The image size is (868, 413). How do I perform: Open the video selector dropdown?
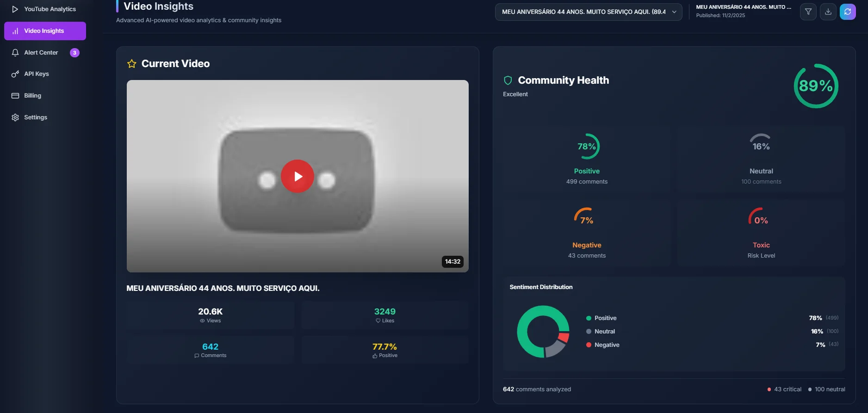coord(589,12)
